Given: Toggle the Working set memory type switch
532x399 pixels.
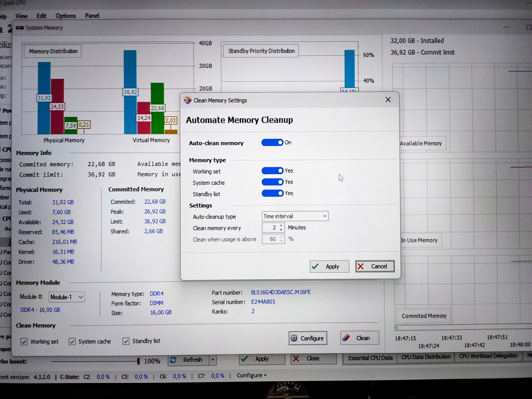Looking at the screenshot, I should [x=272, y=171].
